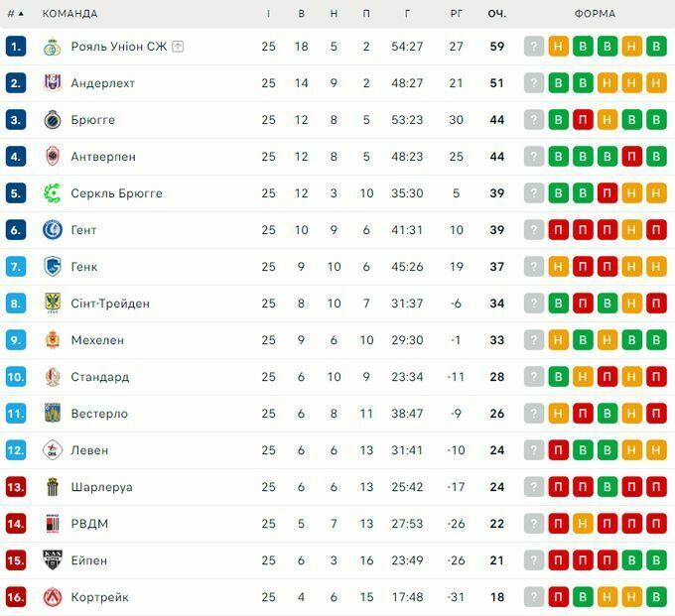The width and height of the screenshot is (675, 616).
Task: Click the ФОРМА column header
Action: pyautogui.click(x=595, y=14)
